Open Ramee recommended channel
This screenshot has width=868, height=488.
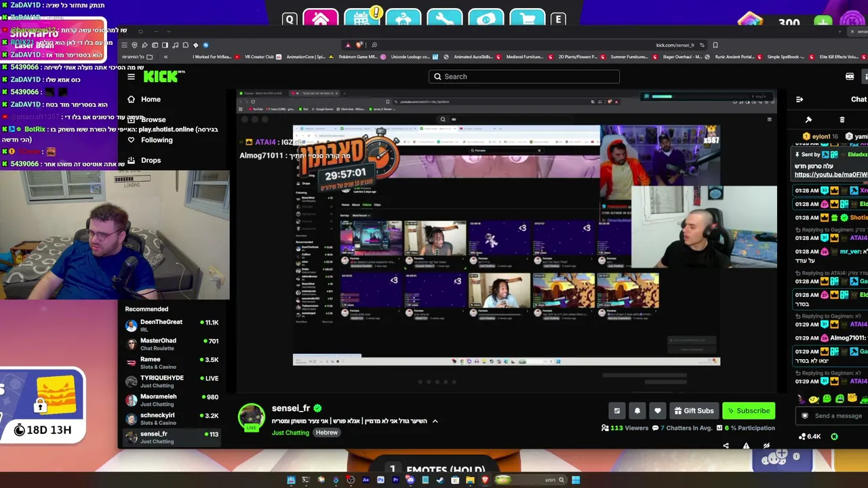coord(172,363)
